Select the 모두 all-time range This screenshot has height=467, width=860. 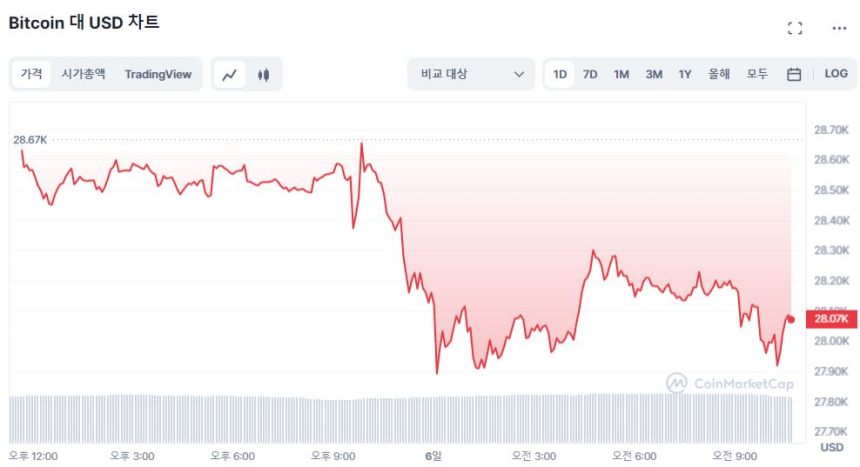pos(757,74)
